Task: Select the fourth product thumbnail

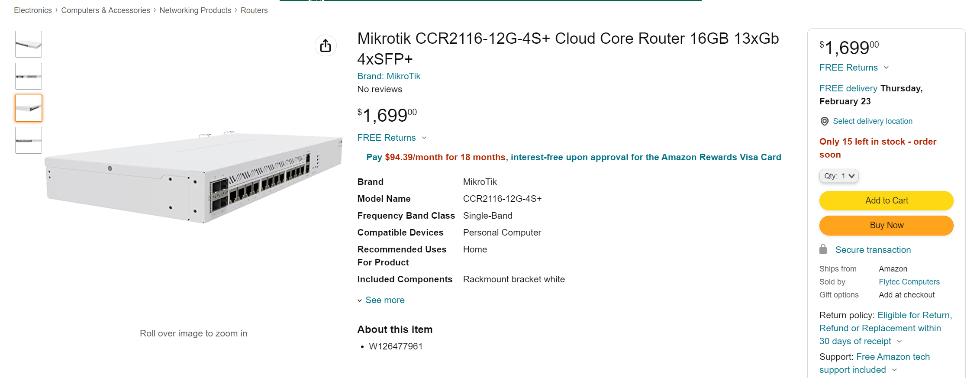Action: (x=29, y=140)
